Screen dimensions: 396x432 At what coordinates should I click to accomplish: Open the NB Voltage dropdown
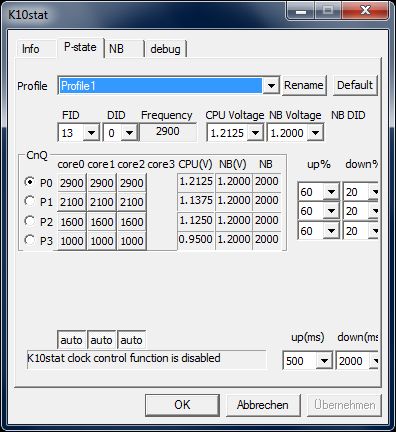pyautogui.click(x=315, y=133)
